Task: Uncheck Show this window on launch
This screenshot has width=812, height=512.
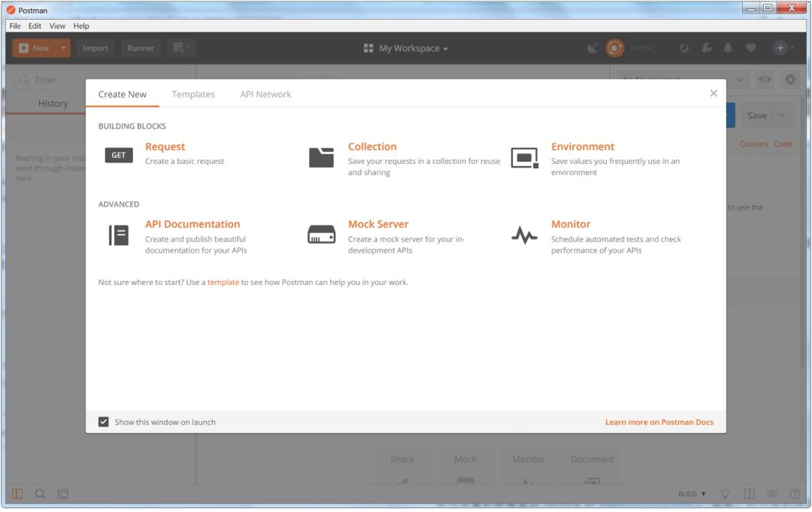Action: [104, 423]
